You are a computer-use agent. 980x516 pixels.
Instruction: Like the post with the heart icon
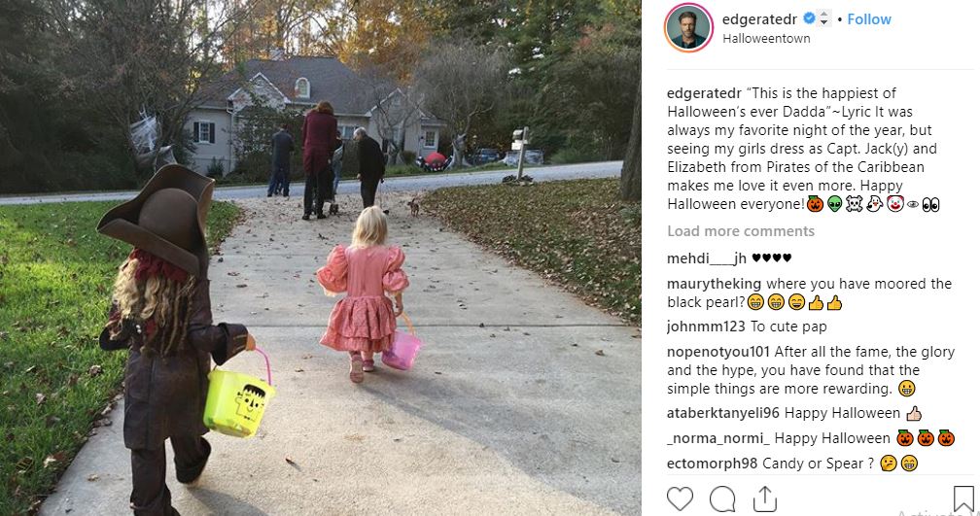point(680,499)
